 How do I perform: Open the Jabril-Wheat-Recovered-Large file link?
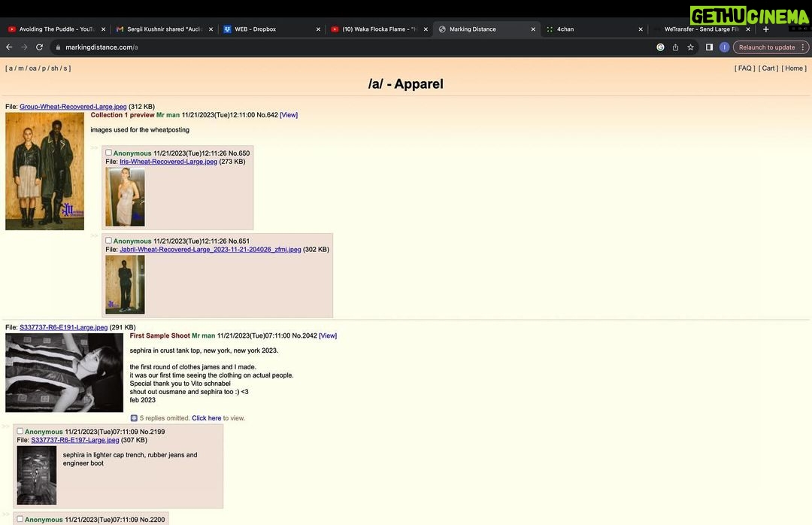tap(211, 249)
